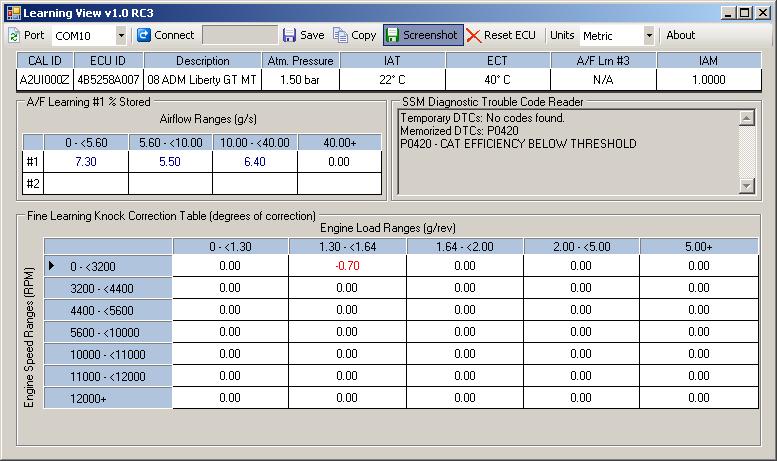This screenshot has height=461, width=777.
Task: Click the Learning View app icon in title bar
Action: click(12, 11)
